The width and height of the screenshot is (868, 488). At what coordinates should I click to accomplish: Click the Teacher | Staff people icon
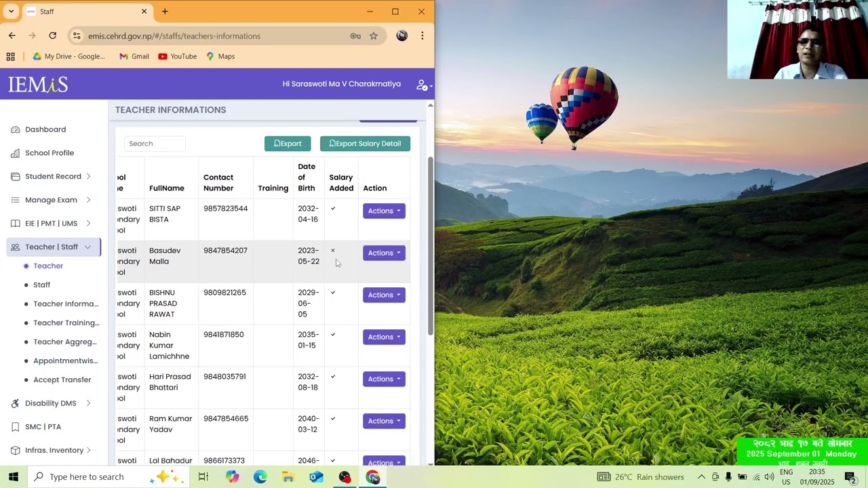(16, 247)
